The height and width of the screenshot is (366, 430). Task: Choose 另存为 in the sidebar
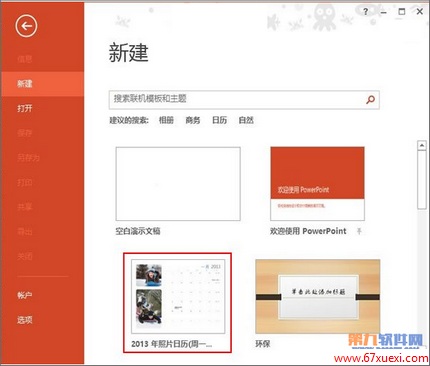pos(28,157)
